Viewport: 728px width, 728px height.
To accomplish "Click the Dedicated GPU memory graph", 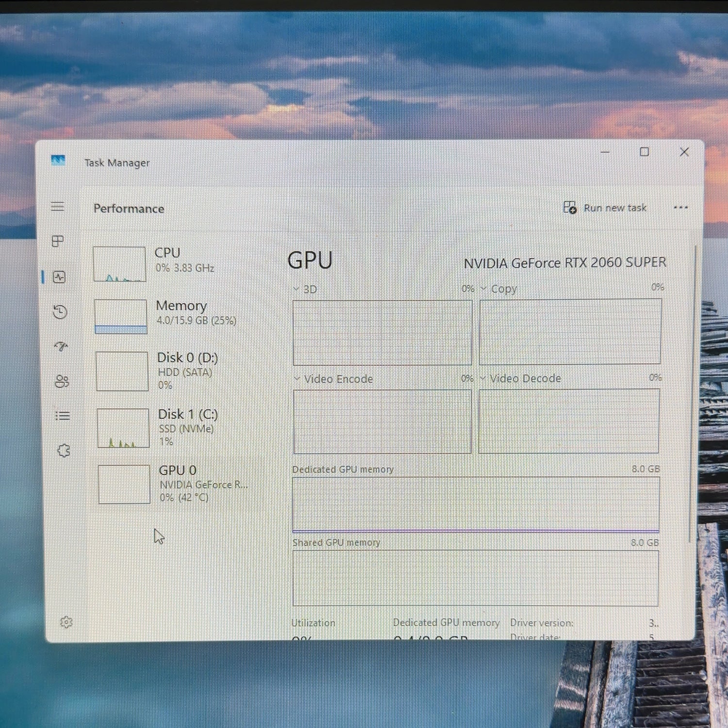I will [476, 505].
